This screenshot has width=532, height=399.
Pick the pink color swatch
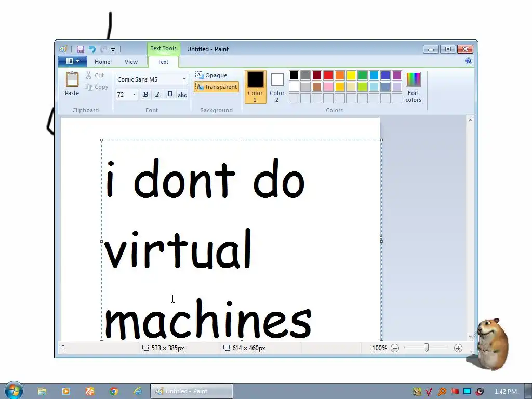tap(328, 87)
